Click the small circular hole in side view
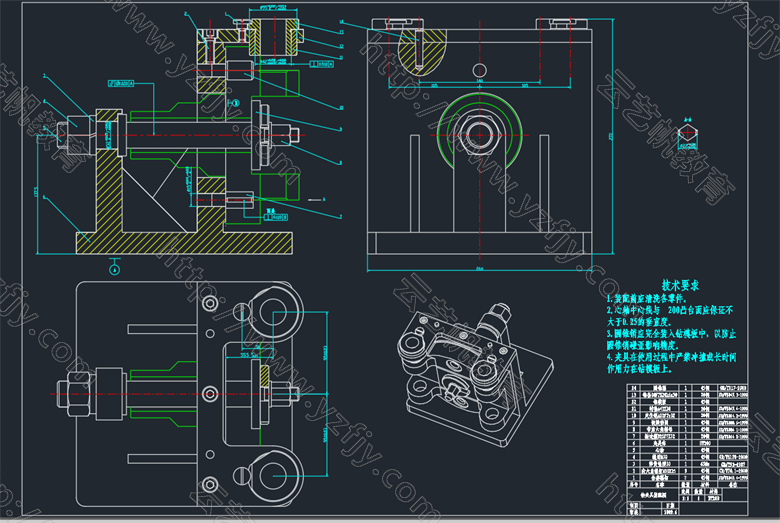Viewport: 780px width, 523px height. coord(480,70)
